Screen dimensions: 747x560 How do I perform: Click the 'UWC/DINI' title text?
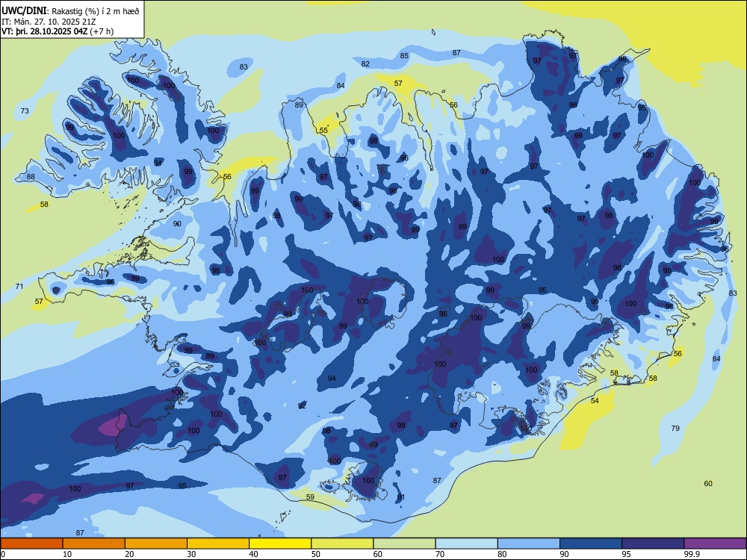25,10
